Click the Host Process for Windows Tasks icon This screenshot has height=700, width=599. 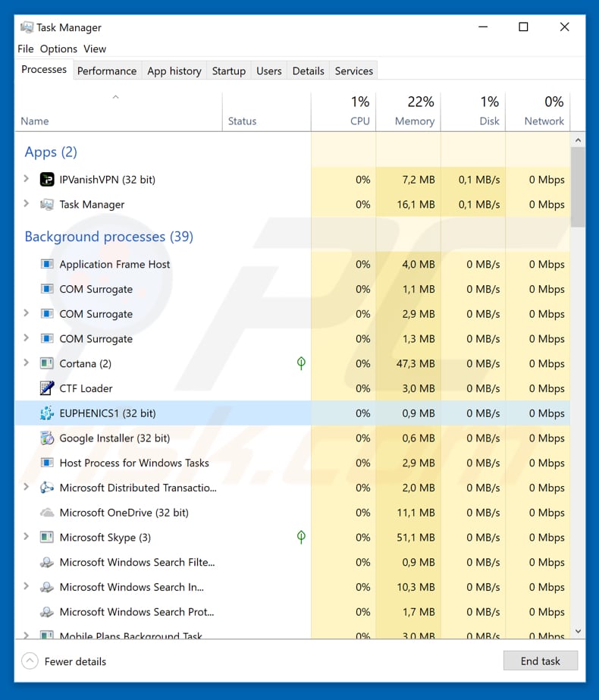47,463
